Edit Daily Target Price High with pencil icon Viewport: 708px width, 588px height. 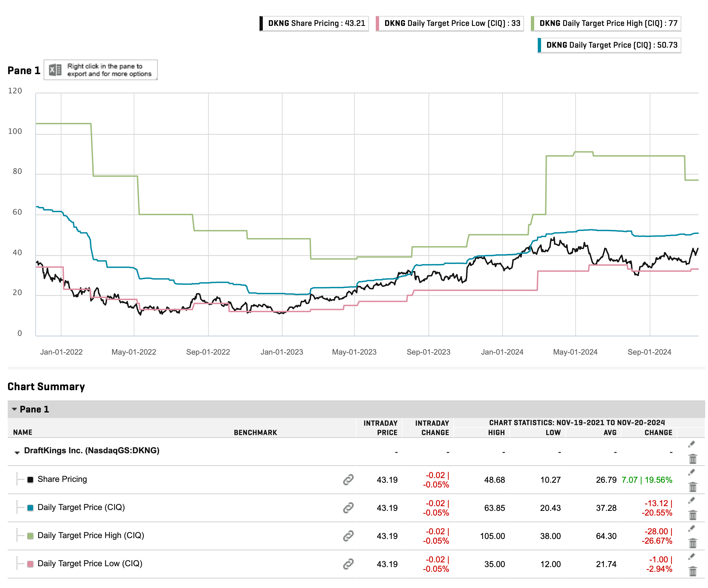(x=692, y=528)
